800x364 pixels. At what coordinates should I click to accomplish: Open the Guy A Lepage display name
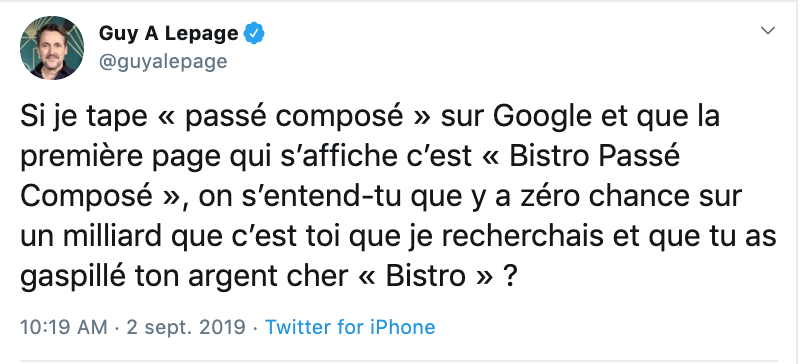[168, 34]
